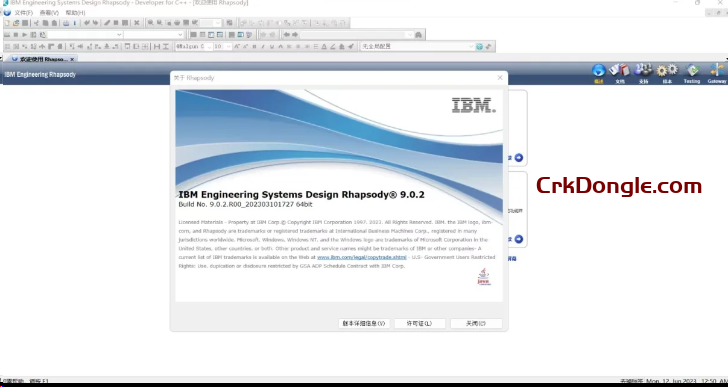
Task: Close the 关于 Rhapsody dialog with X
Action: click(x=500, y=77)
